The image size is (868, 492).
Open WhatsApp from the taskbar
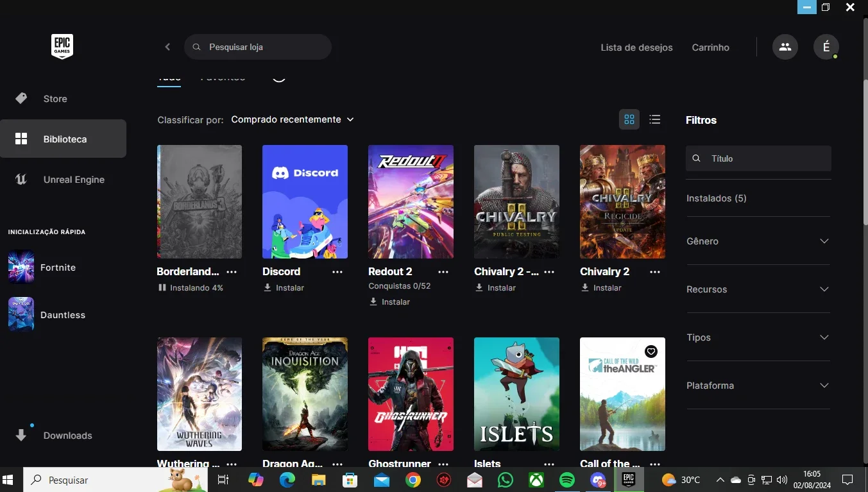click(506, 480)
